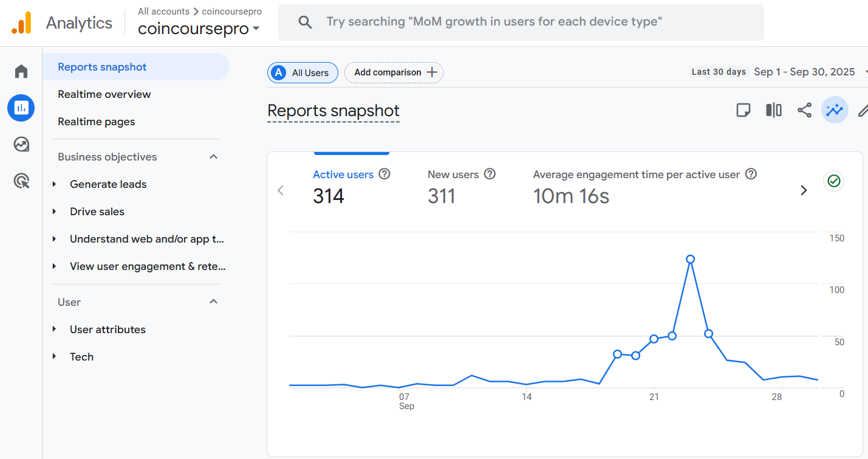Image resolution: width=868 pixels, height=459 pixels.
Task: Click the green data quality checkmark
Action: coord(834,181)
